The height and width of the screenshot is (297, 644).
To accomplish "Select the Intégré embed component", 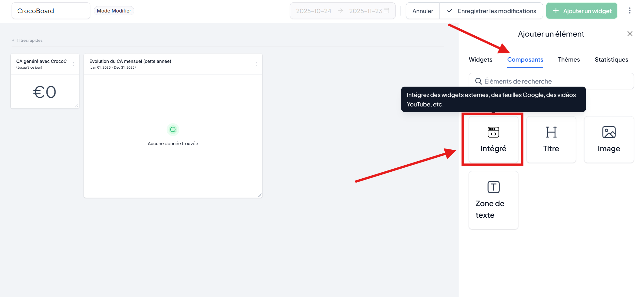I will click(x=493, y=139).
